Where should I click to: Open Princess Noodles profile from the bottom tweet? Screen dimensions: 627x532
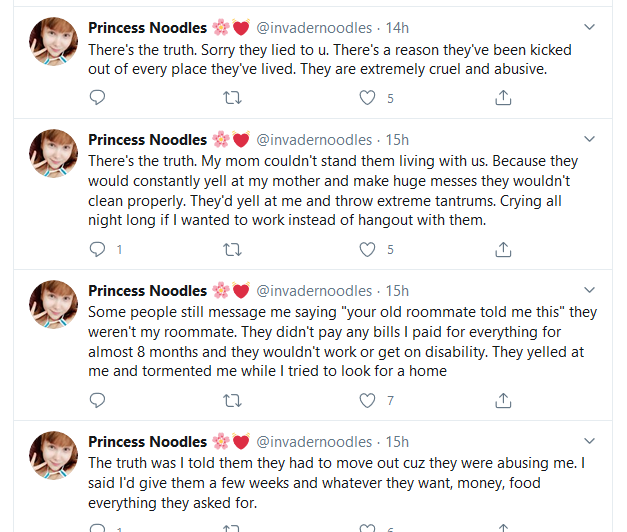tap(147, 441)
